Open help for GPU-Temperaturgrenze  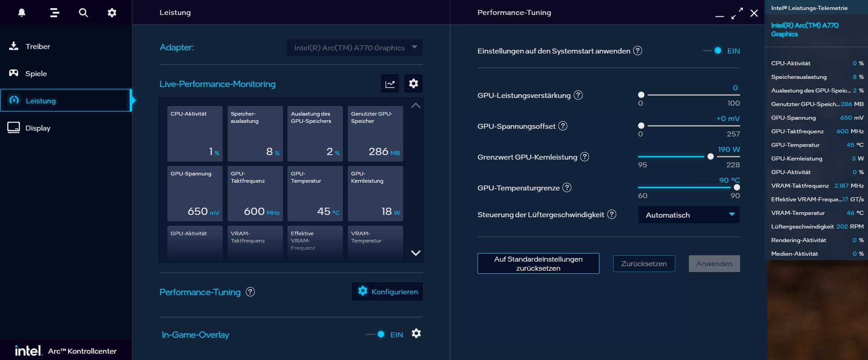[x=567, y=188]
